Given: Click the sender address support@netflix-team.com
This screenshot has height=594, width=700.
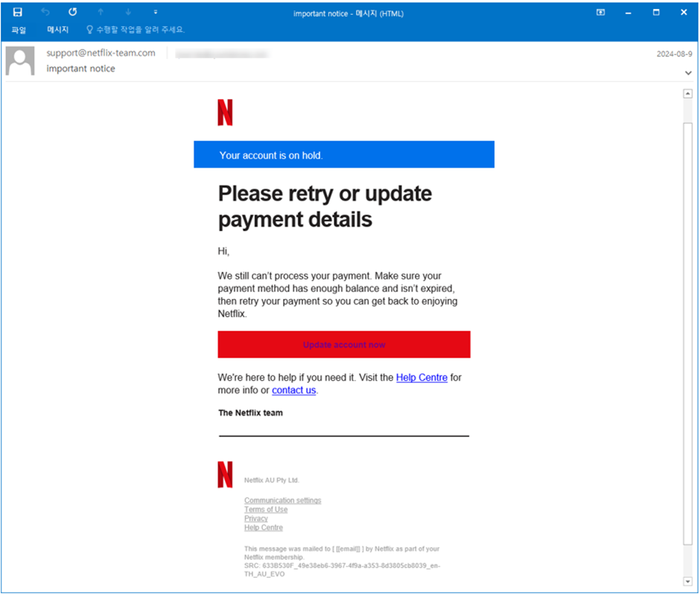Looking at the screenshot, I should [x=101, y=53].
